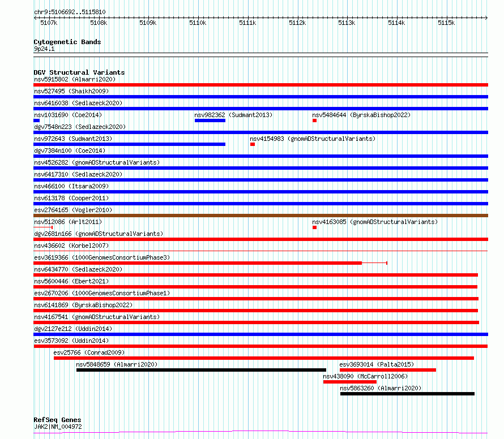Select the blue nsv972643 variant bar
The width and height of the screenshot is (504, 439).
[x=130, y=144]
